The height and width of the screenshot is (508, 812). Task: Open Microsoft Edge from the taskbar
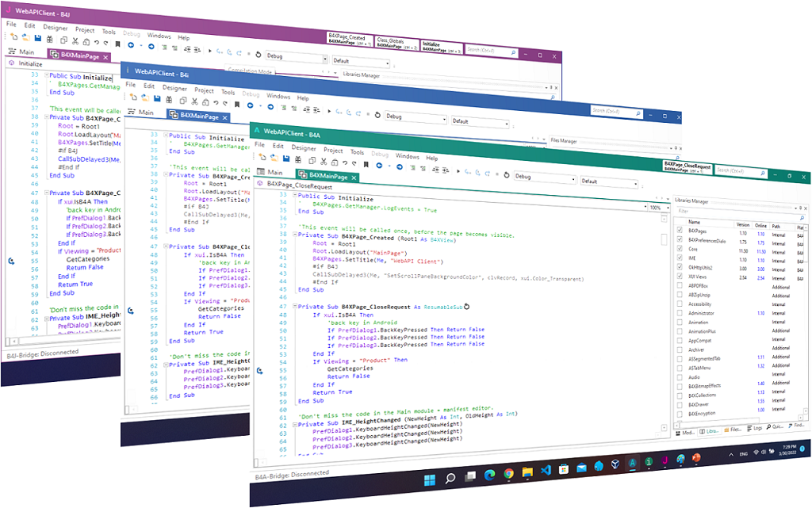tap(489, 475)
